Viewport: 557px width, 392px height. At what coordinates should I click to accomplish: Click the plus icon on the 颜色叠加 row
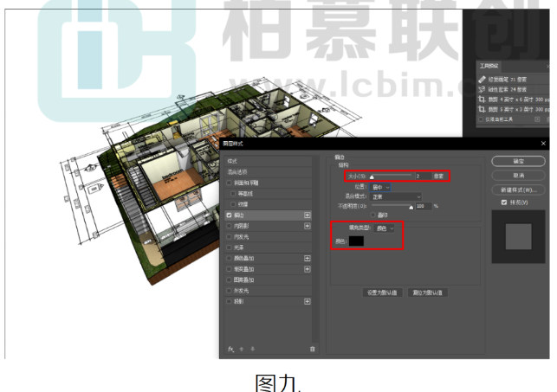point(308,258)
